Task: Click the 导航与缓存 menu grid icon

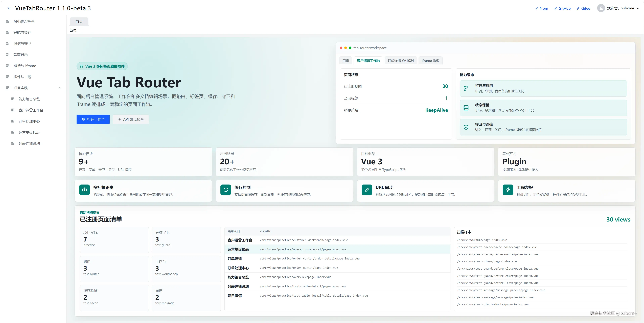Action: click(x=8, y=33)
